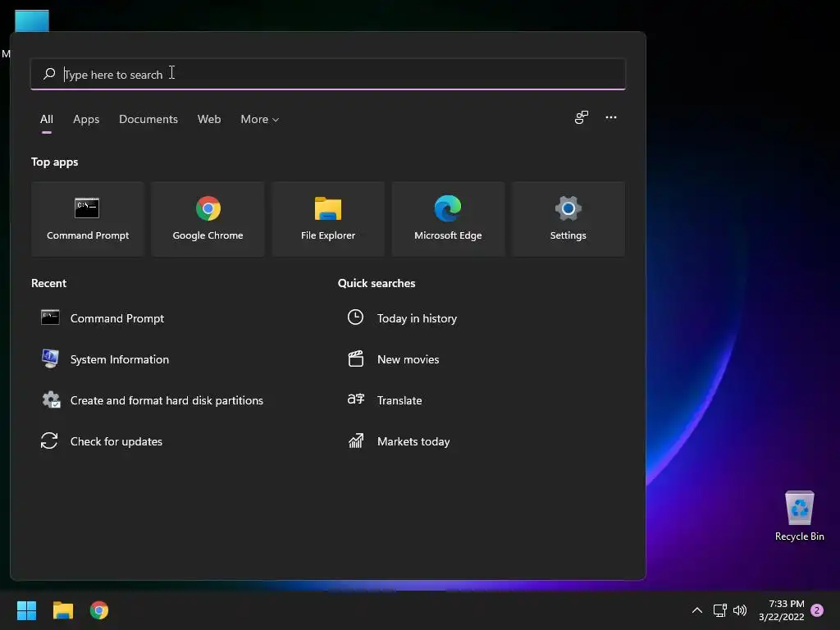Expand the More filter dropdown
Image resolution: width=840 pixels, height=630 pixels.
tap(260, 119)
